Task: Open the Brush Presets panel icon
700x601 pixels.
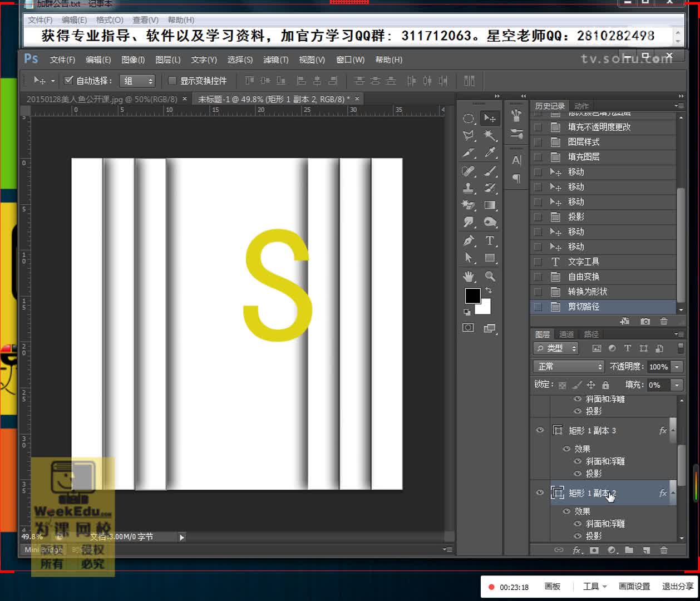Action: [x=516, y=134]
